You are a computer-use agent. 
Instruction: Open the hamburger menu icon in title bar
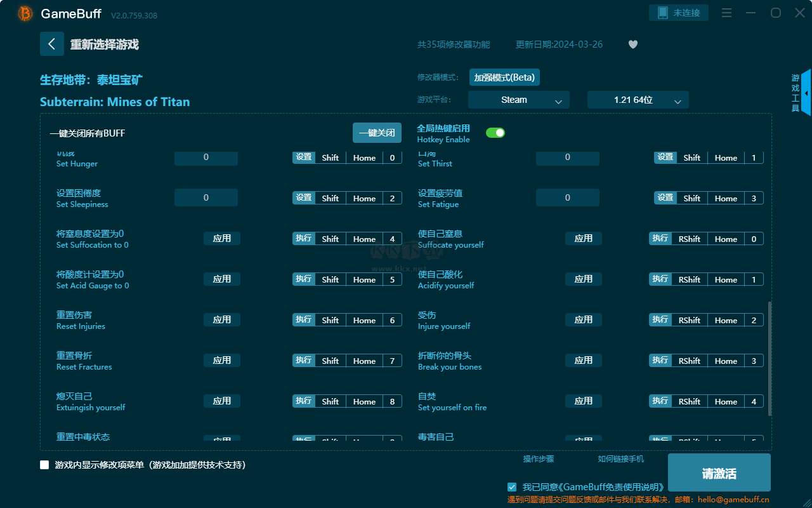[727, 13]
